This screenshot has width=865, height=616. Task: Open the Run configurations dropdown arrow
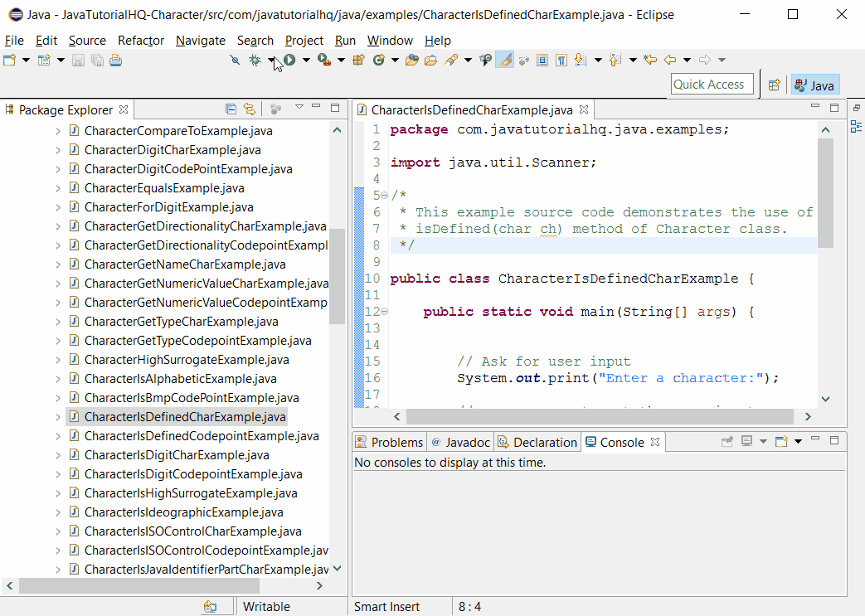[305, 60]
